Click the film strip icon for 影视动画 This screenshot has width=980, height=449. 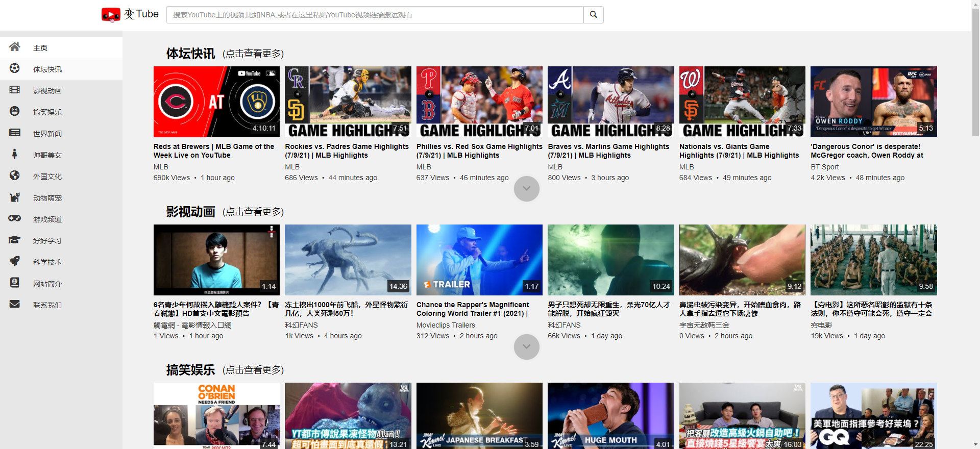[15, 90]
